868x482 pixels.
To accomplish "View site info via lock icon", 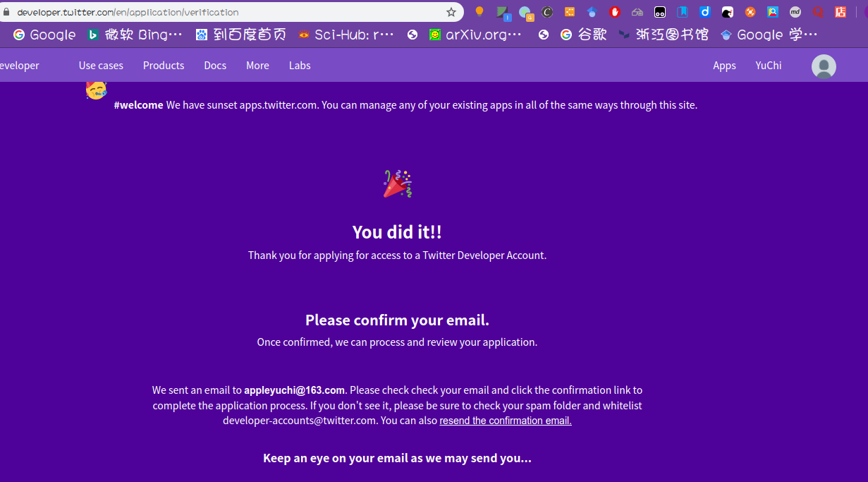I will click(x=7, y=12).
